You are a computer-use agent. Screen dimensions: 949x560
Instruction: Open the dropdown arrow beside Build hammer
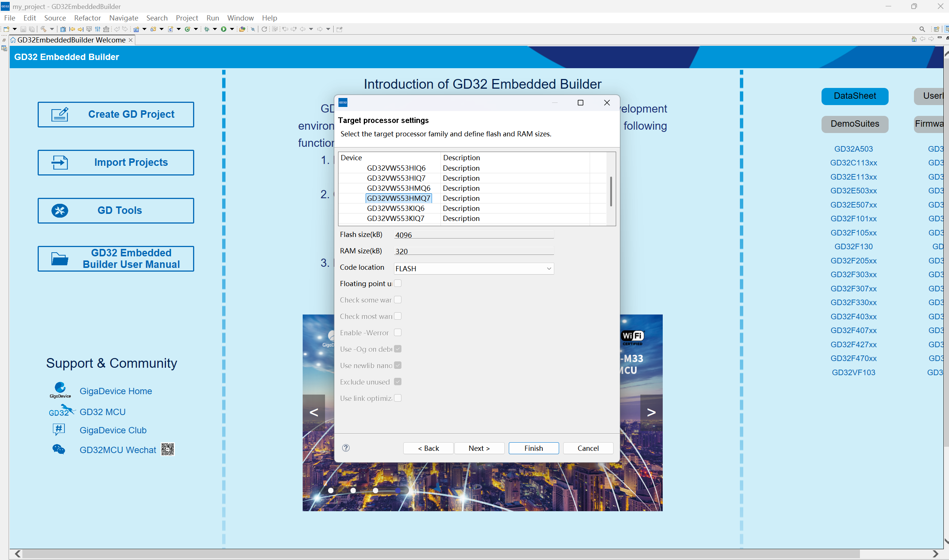52,29
